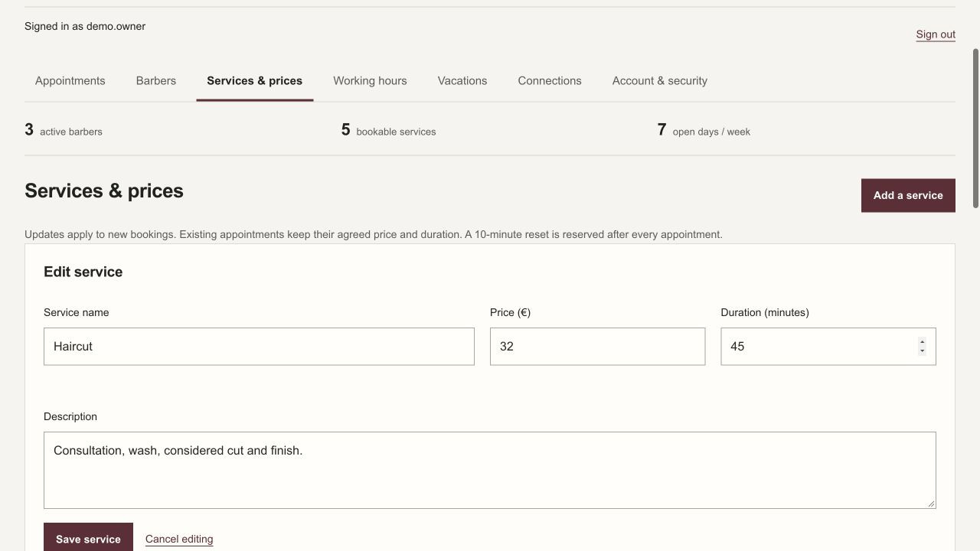This screenshot has height=551, width=980.
Task: Click the "Services & prices" page heading
Action: [104, 191]
